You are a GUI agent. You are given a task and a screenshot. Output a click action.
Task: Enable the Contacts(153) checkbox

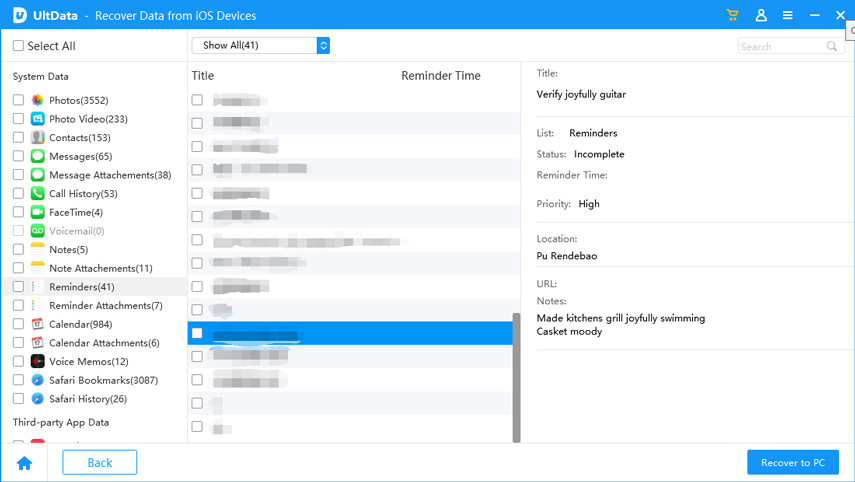point(18,138)
